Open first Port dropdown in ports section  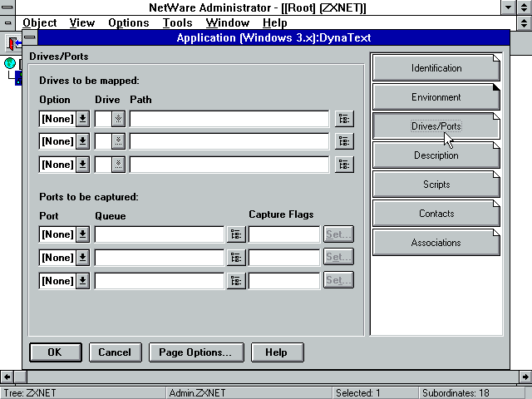click(82, 234)
